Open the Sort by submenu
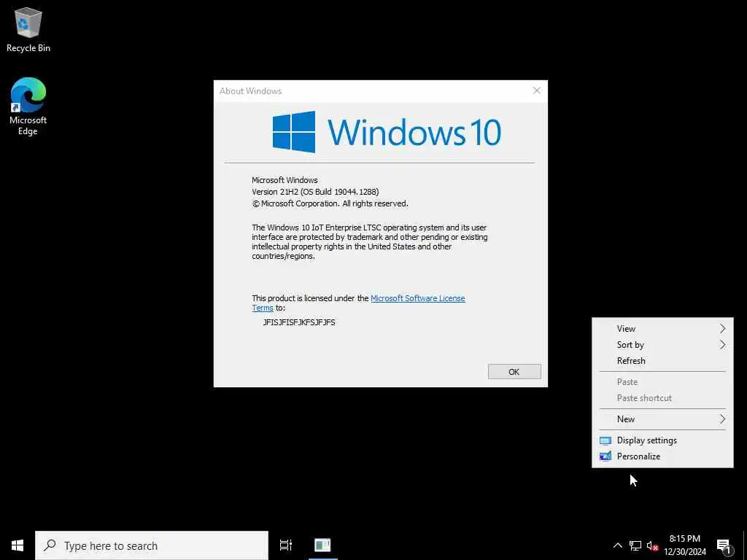 coord(662,345)
